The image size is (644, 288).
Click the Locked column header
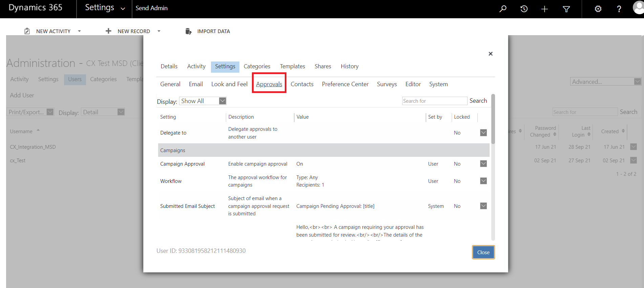(x=462, y=117)
